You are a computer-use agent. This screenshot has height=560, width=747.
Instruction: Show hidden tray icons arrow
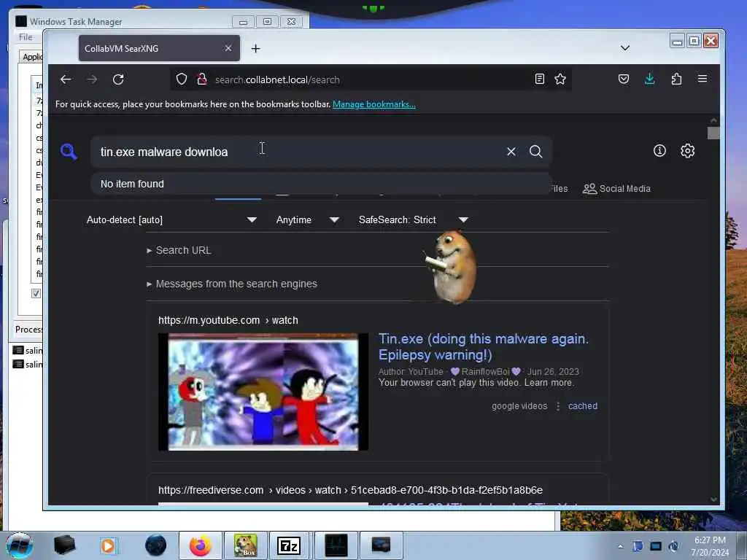coord(620,546)
